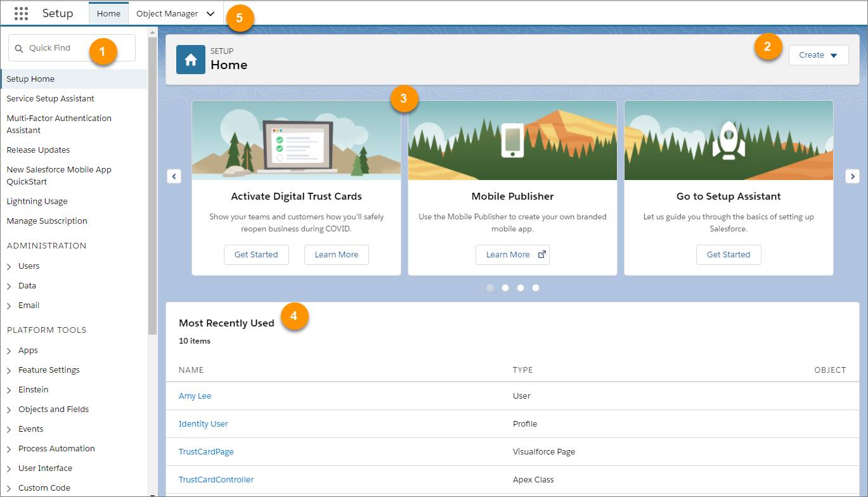This screenshot has height=497, width=868.
Task: Open the Object Manager dropdown chevron
Action: 210,13
